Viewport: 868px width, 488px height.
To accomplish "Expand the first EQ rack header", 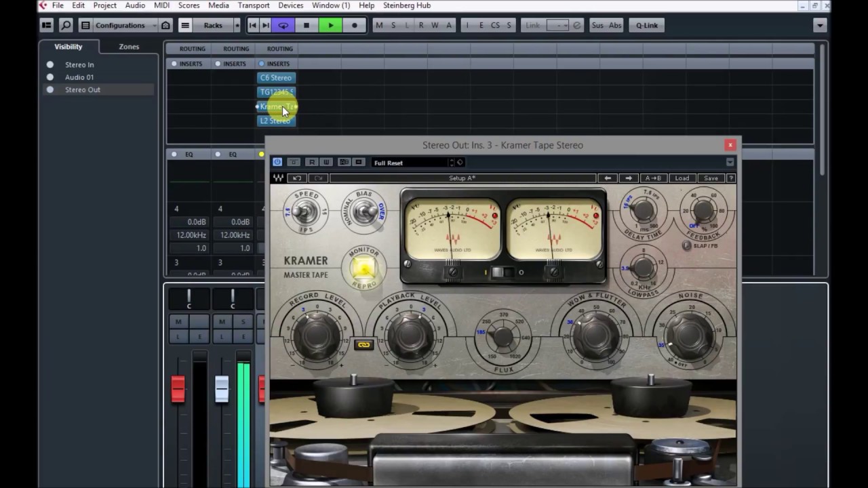I will click(189, 155).
